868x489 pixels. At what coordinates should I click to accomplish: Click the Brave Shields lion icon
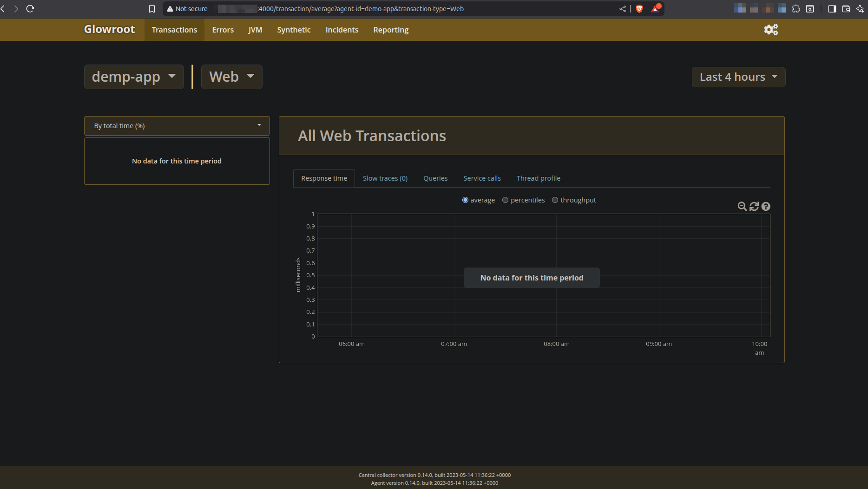(639, 9)
